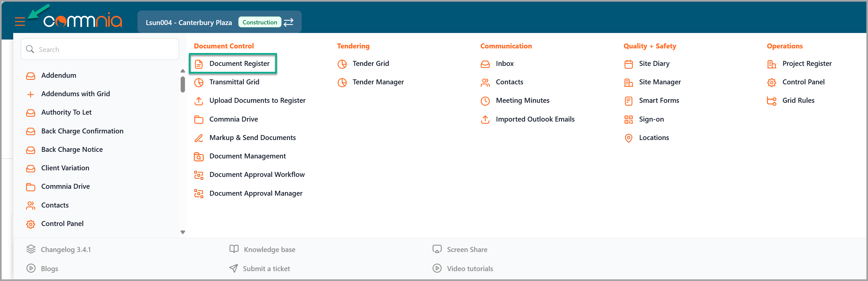Image resolution: width=868 pixels, height=281 pixels.
Task: Open Video tutorials
Action: tap(470, 269)
